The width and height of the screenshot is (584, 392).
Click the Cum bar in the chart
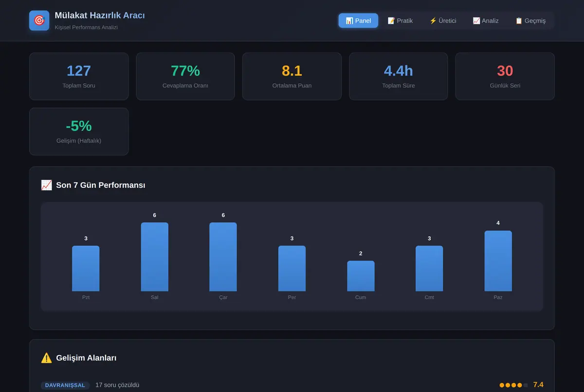click(361, 276)
